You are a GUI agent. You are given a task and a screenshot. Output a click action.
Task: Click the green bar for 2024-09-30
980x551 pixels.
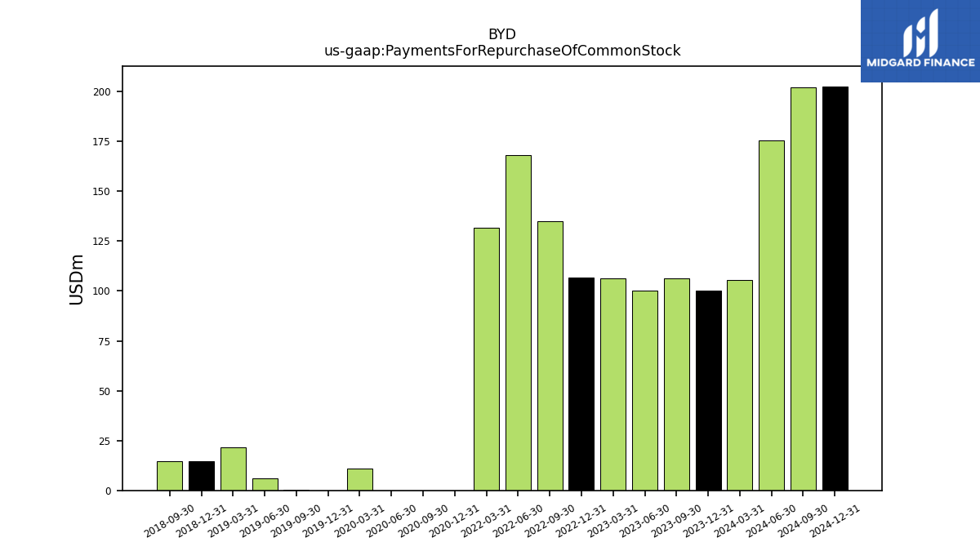point(804,289)
